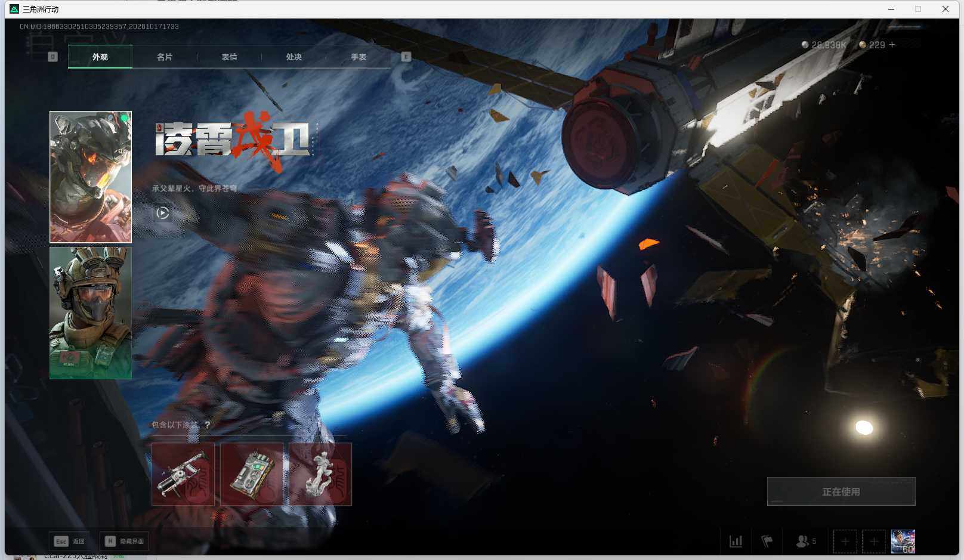Open the friends list icon showing 5
Viewport: 964px width, 560px height.
[806, 542]
